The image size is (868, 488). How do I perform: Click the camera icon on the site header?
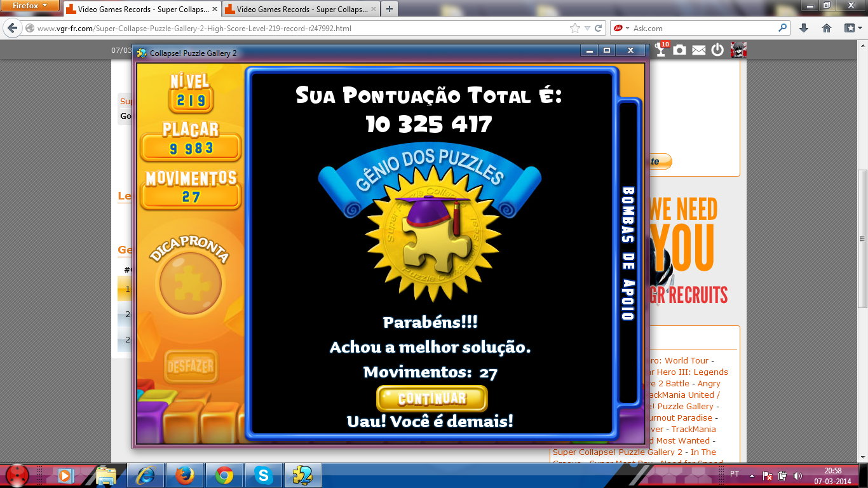click(680, 50)
